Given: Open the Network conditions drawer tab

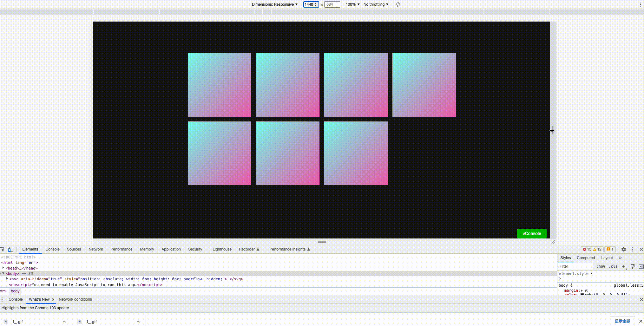Looking at the screenshot, I should pos(75,299).
